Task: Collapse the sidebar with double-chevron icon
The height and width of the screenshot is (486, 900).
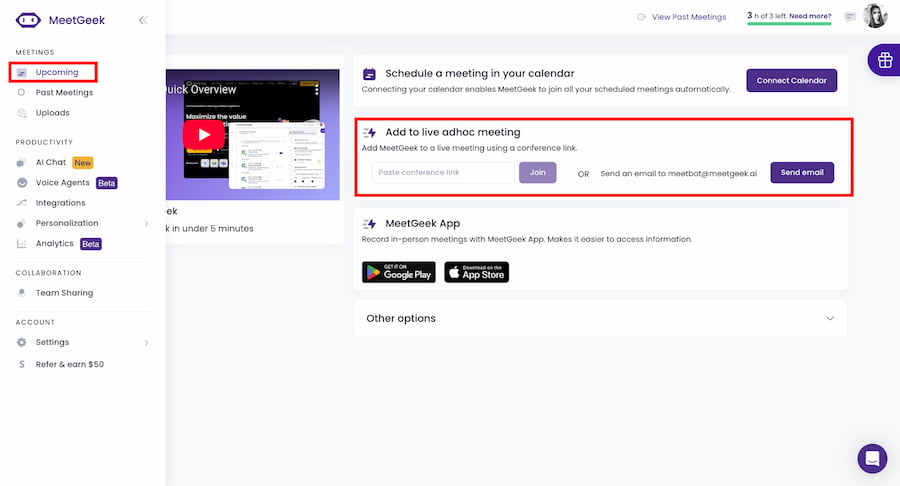Action: click(143, 20)
